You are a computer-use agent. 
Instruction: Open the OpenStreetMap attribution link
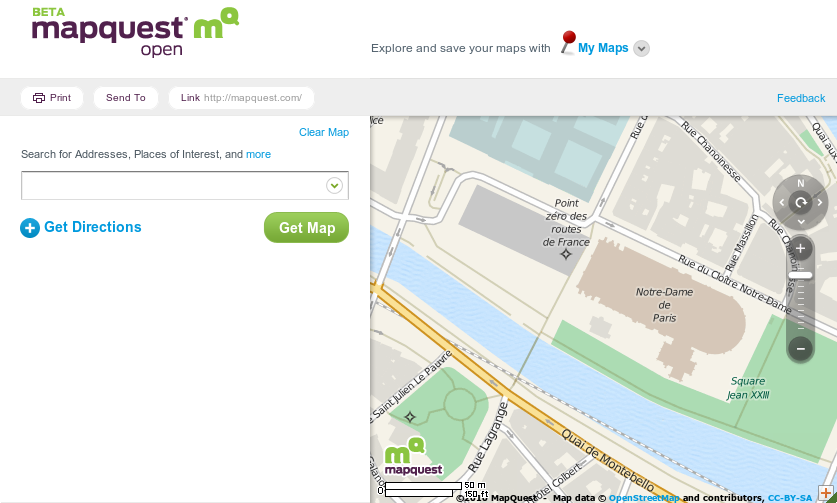pos(644,498)
